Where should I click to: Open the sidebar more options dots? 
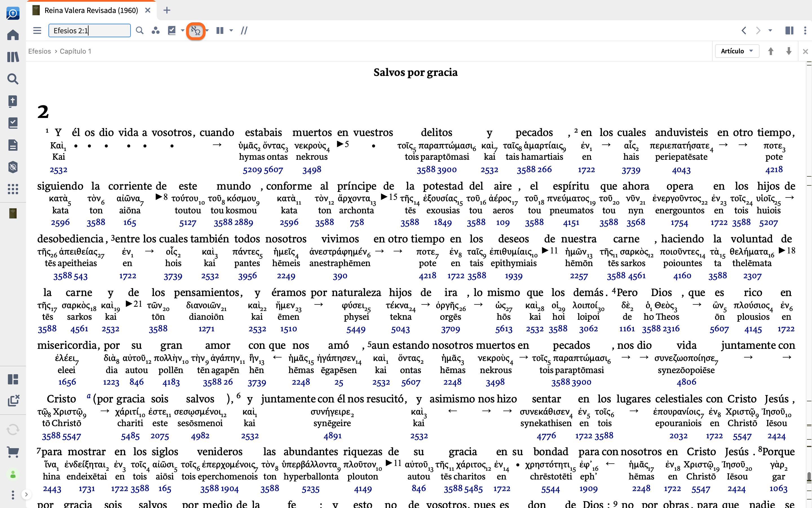click(x=13, y=494)
